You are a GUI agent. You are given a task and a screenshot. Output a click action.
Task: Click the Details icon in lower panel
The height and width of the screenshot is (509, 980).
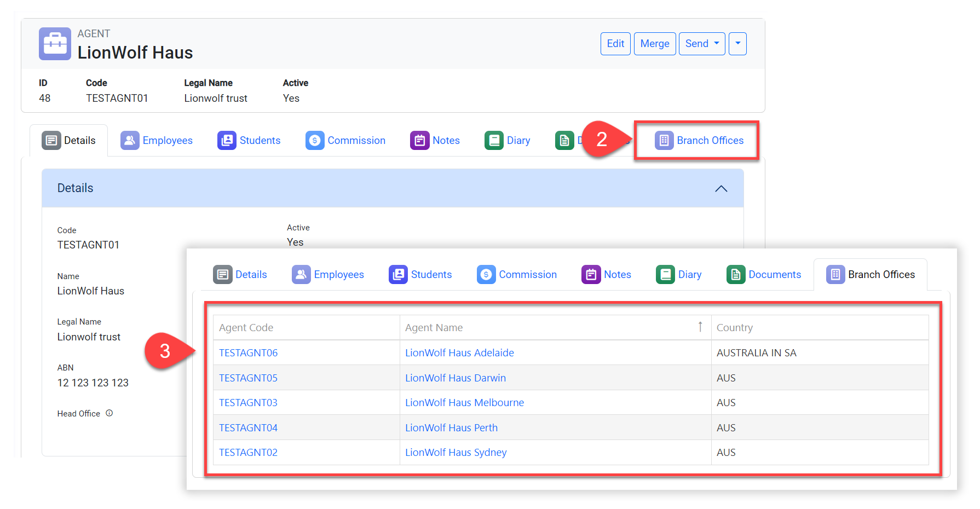coord(223,274)
